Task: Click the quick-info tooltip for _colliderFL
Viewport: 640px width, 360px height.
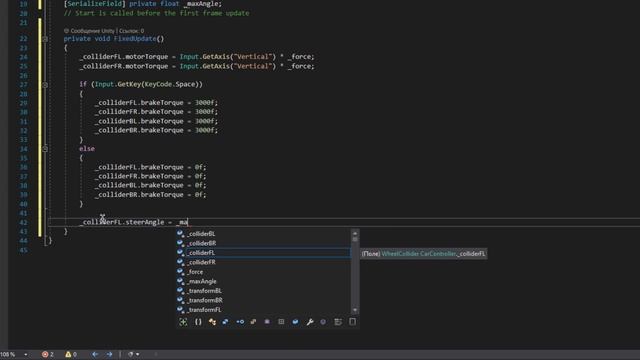Action: [423, 253]
